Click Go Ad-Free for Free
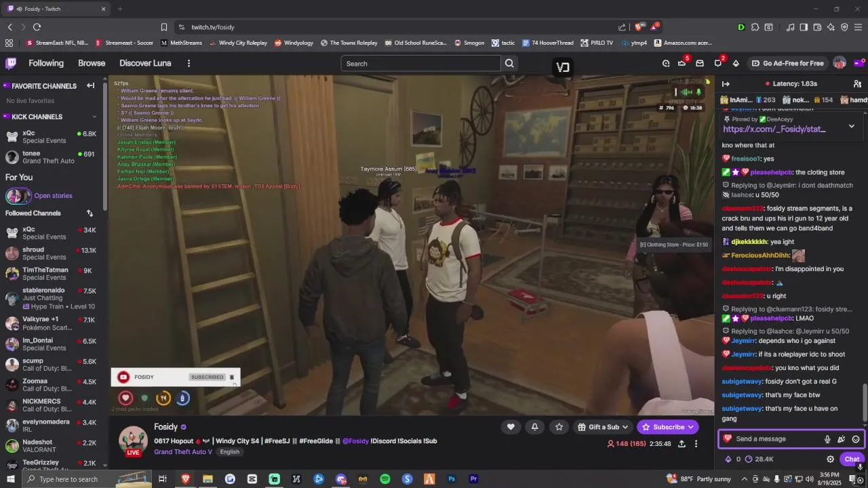The height and width of the screenshot is (488, 868). coord(787,63)
